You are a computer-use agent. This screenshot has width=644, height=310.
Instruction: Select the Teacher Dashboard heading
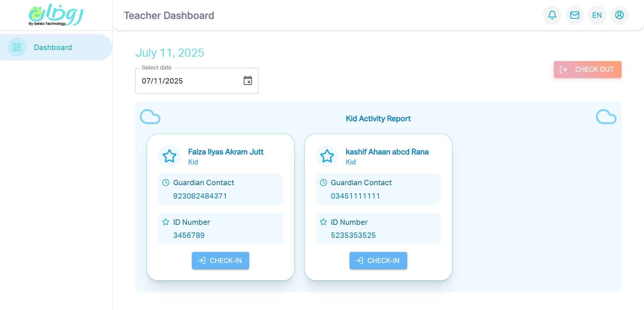[x=169, y=15]
